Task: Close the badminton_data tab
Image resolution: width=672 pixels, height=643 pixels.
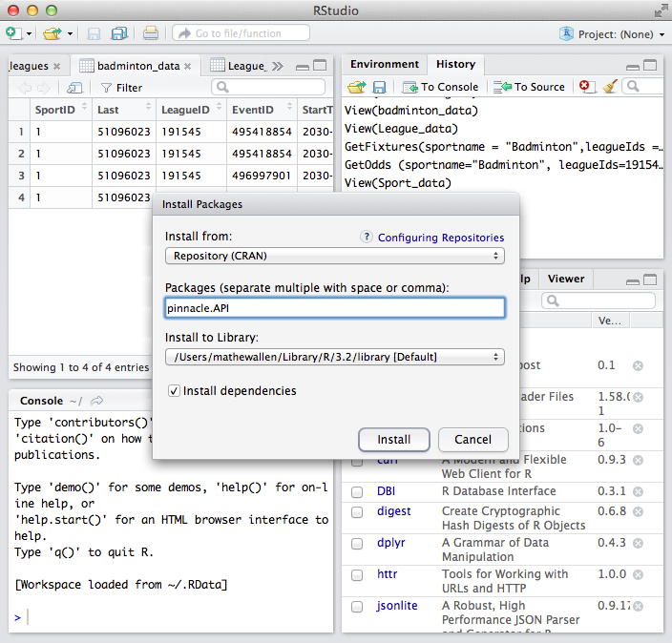Action: (x=187, y=66)
